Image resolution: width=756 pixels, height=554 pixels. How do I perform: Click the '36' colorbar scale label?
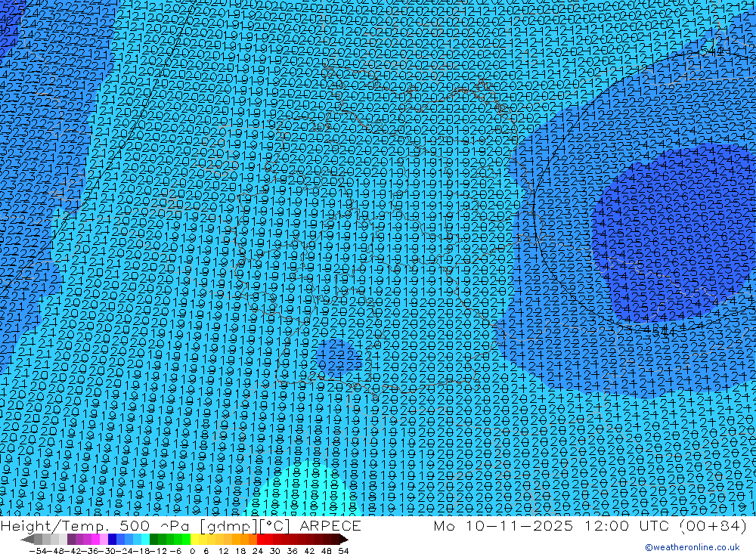coord(292,551)
